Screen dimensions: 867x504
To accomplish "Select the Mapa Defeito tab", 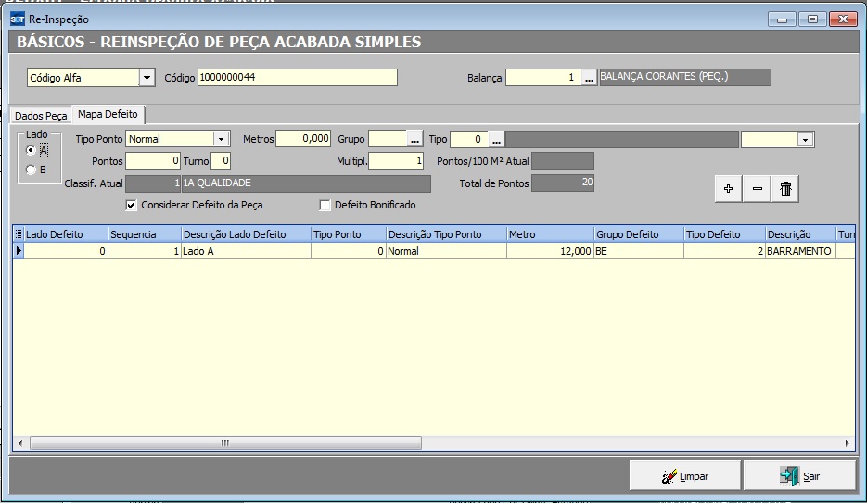I will click(x=108, y=114).
